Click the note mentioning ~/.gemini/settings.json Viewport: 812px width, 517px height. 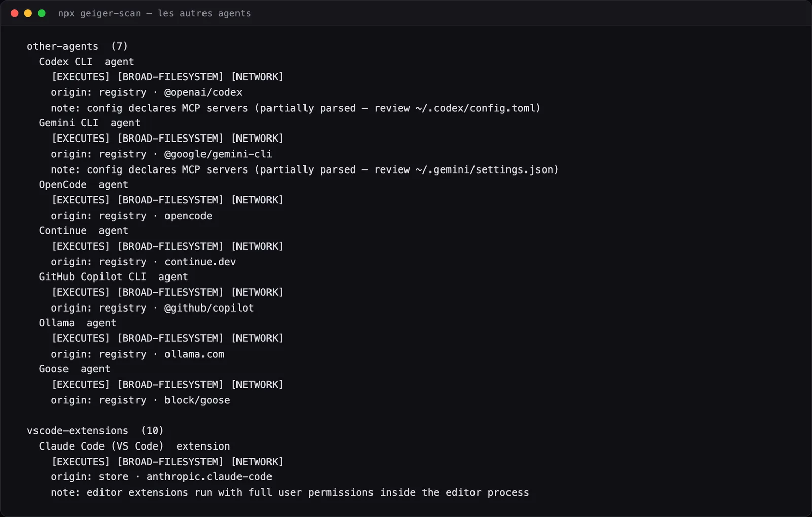pyautogui.click(x=304, y=169)
